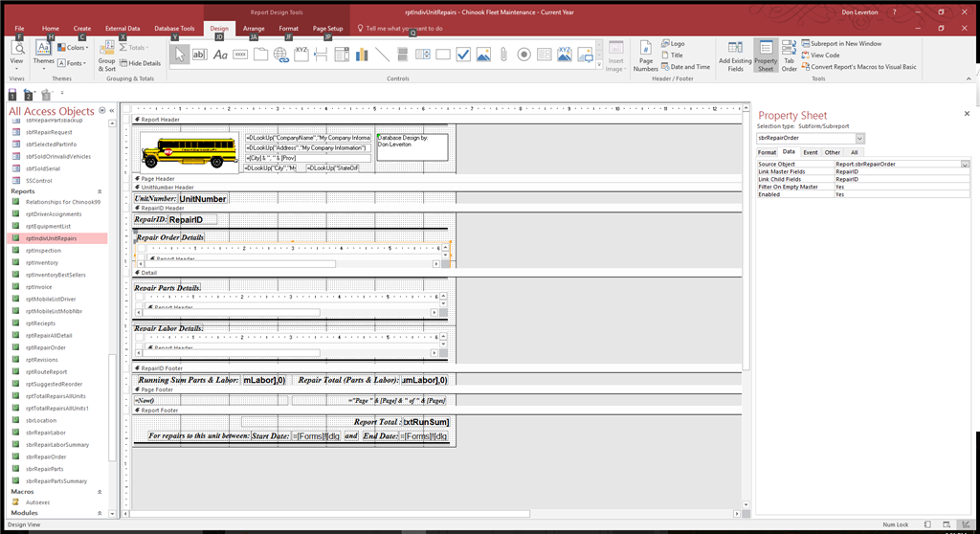Viewport: 980px width, 534px height.
Task: Toggle the Property Sheet pane
Action: 766,56
